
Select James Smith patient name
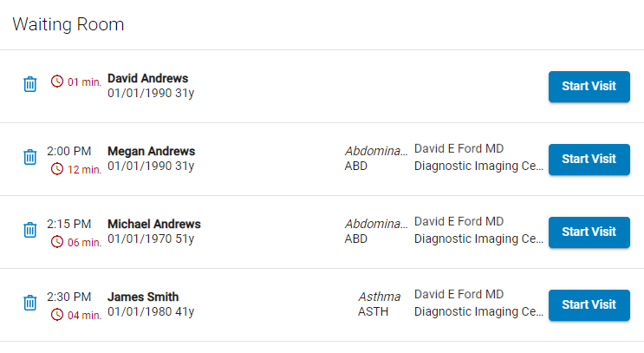click(143, 297)
